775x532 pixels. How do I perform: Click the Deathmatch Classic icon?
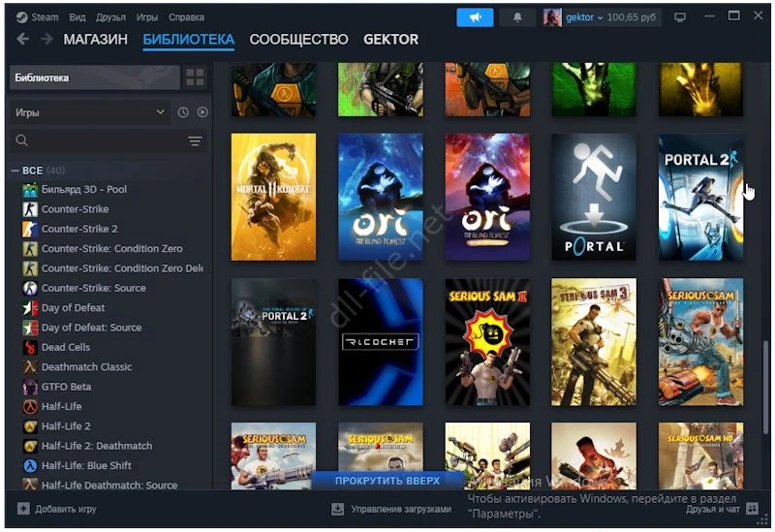tap(30, 367)
